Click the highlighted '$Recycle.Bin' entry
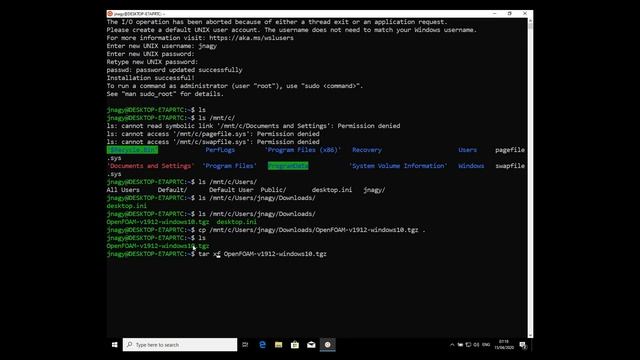 pyautogui.click(x=132, y=150)
